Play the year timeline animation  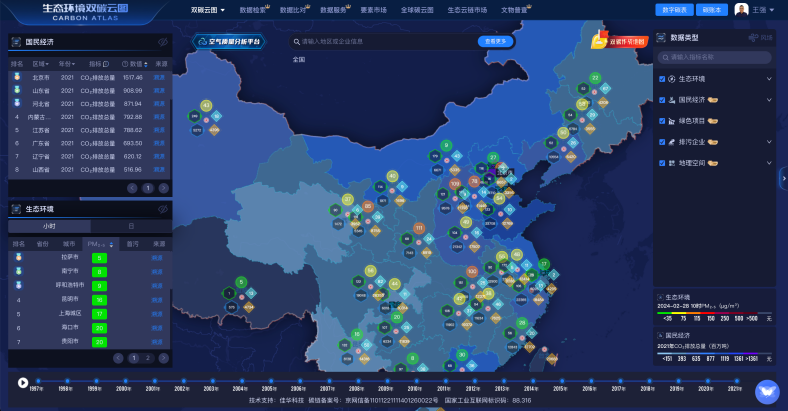pyautogui.click(x=23, y=383)
